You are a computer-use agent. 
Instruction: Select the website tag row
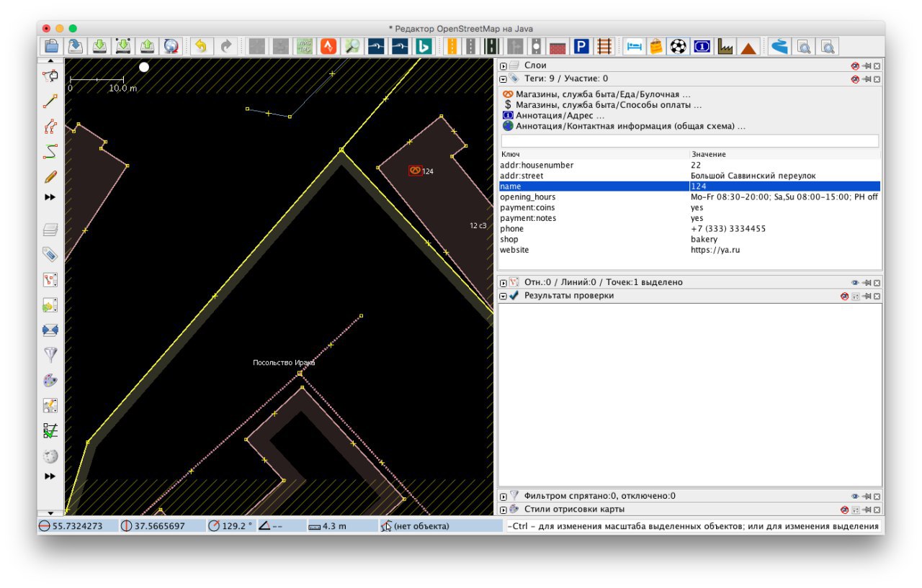click(690, 250)
